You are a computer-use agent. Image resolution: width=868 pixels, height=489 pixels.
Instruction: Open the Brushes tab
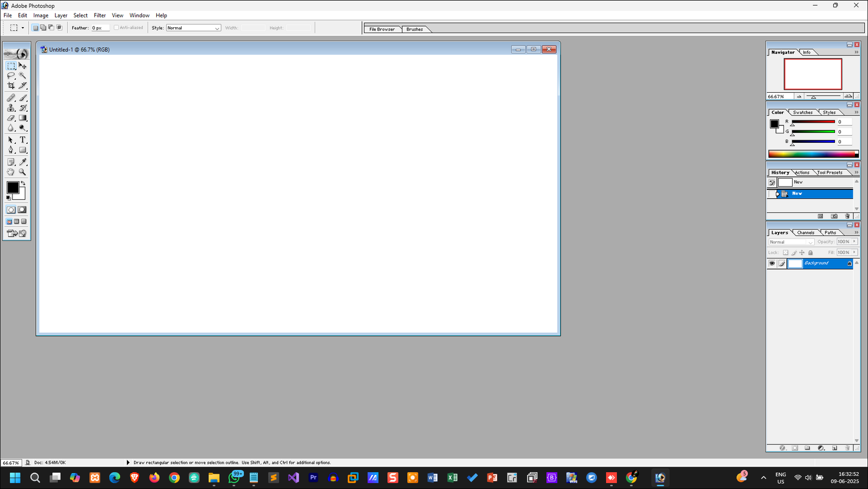(x=414, y=29)
